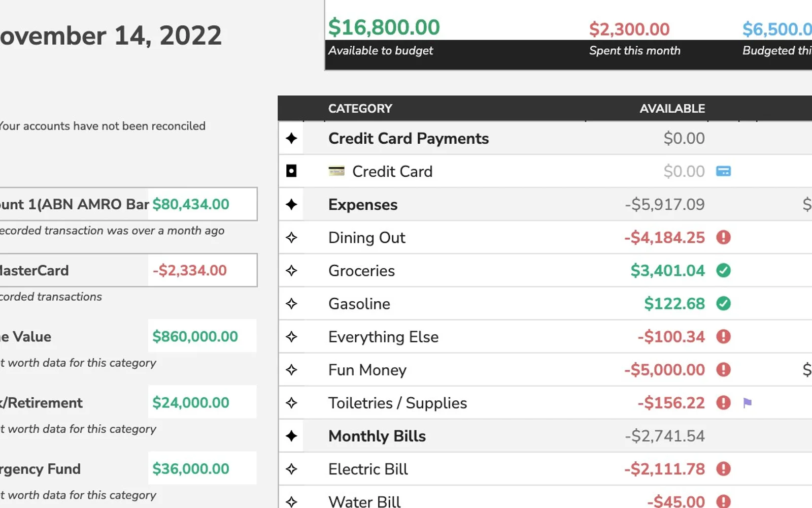Screen dimensions: 812x508
Task: Click the red alert icon for Toiletries / Supplies
Action: point(723,403)
